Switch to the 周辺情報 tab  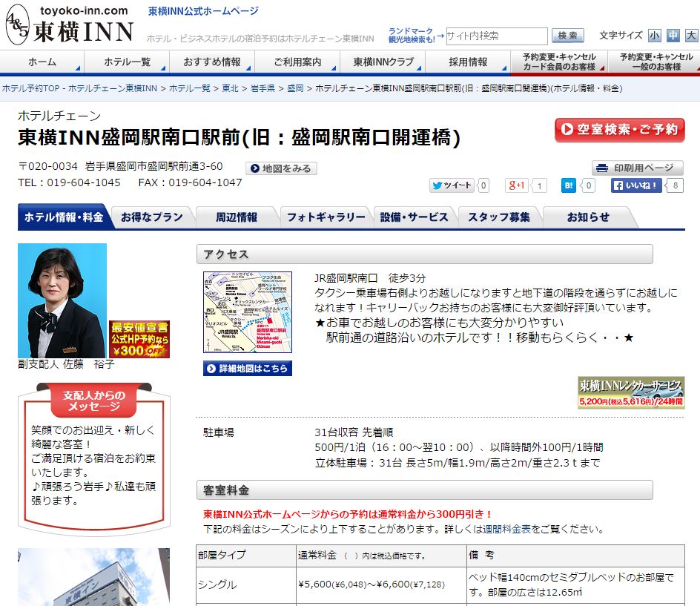[x=237, y=217]
